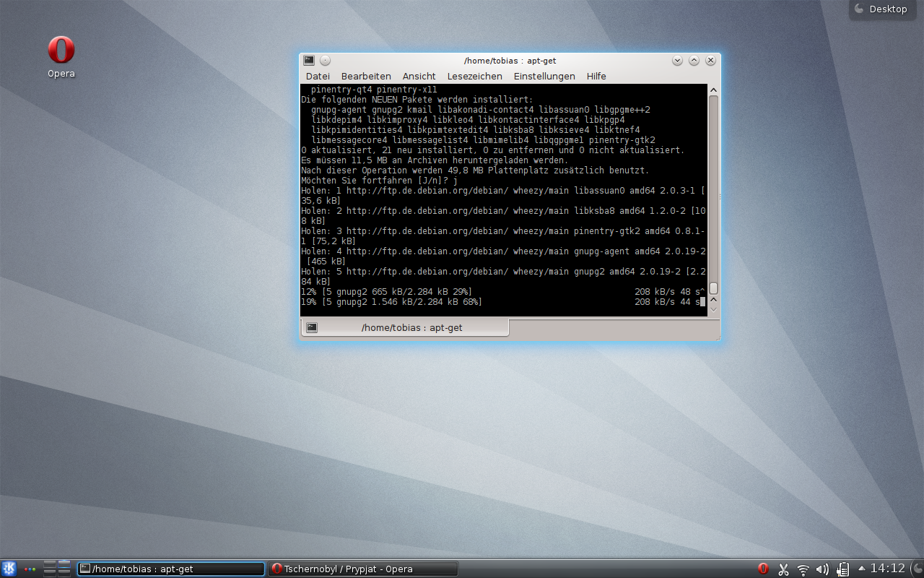
Task: Open the battery status tray icon
Action: coord(841,569)
